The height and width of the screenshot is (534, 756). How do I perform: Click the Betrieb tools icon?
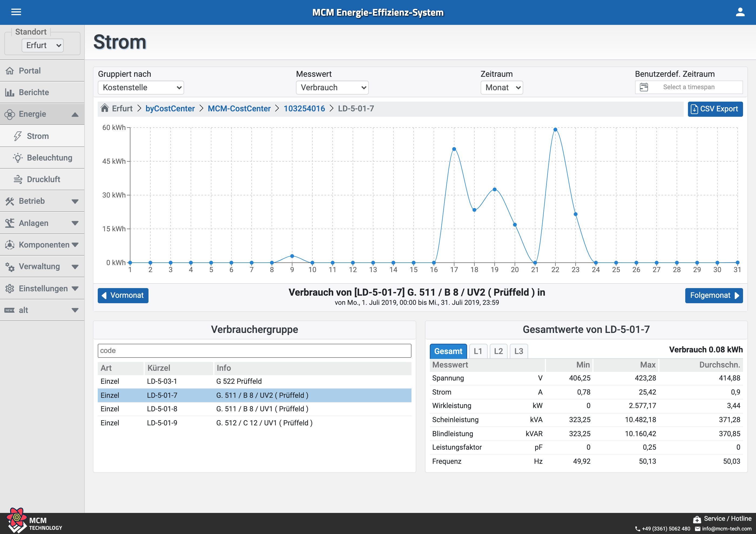pyautogui.click(x=10, y=201)
